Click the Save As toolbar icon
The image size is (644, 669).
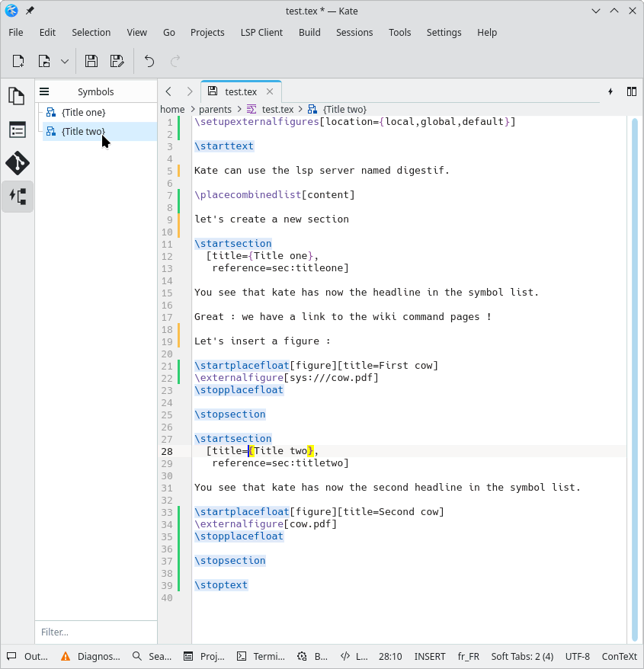coord(117,62)
